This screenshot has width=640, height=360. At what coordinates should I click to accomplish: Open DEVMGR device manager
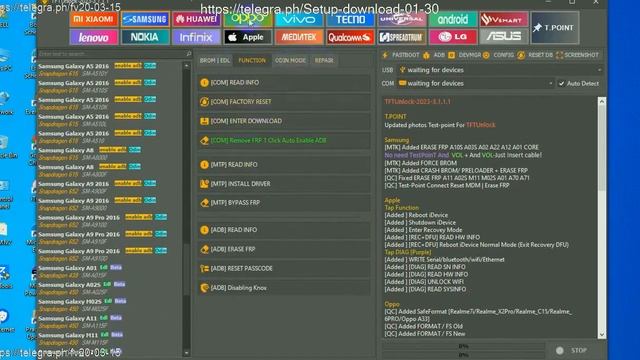point(464,55)
